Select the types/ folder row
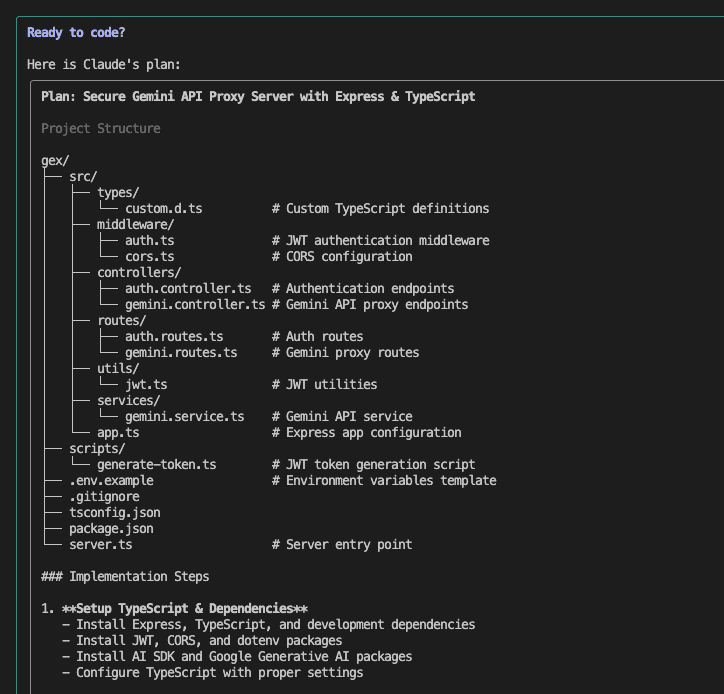This screenshot has height=694, width=724. [118, 193]
